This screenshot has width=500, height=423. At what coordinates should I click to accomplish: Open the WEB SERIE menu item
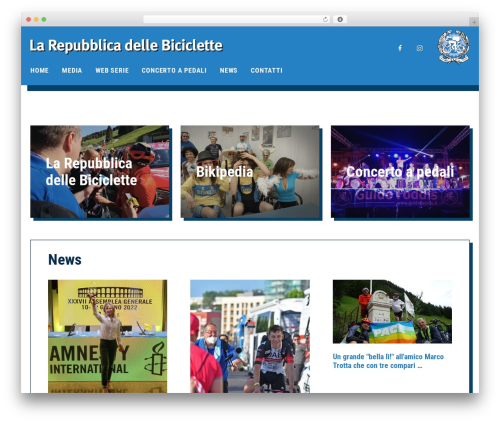pos(112,71)
